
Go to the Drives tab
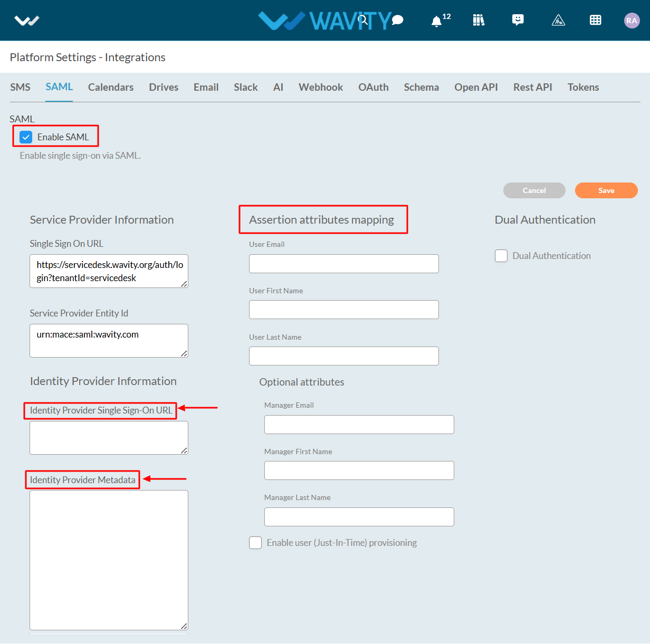click(164, 87)
